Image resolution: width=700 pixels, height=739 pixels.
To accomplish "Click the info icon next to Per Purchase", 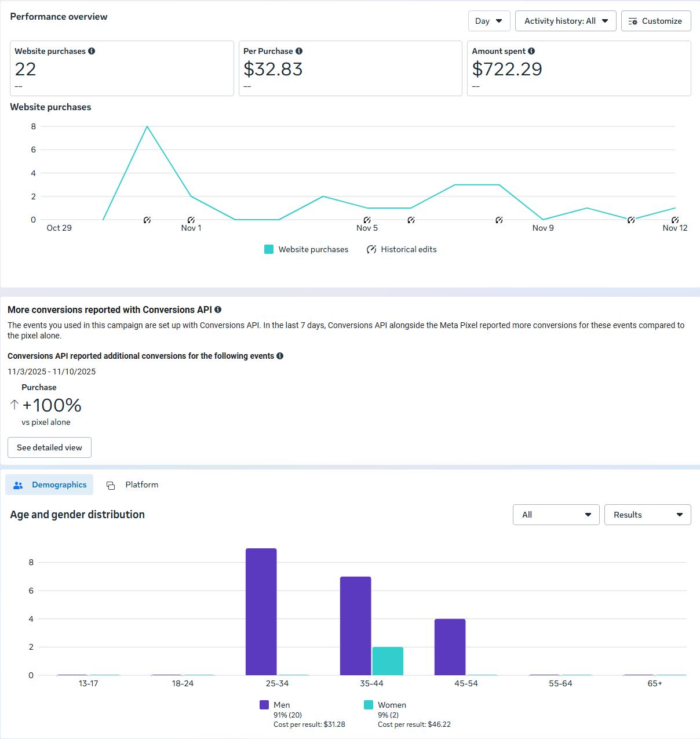I will 299,51.
